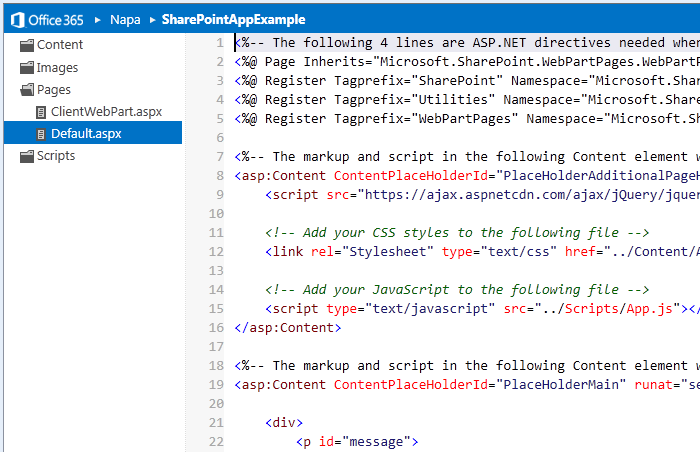700x452 pixels.
Task: Open the Napa breadcrumb link
Action: [x=125, y=20]
